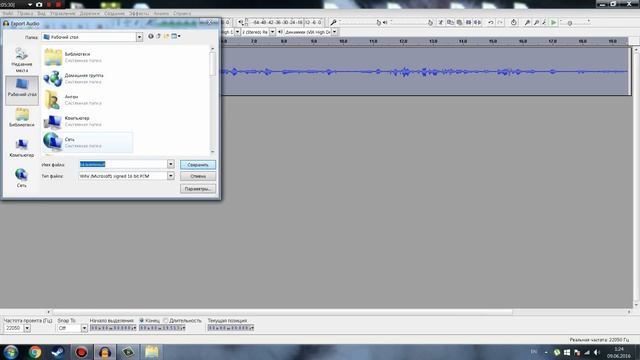
Task: Open the Snap To dropdown
Action: pos(84,328)
